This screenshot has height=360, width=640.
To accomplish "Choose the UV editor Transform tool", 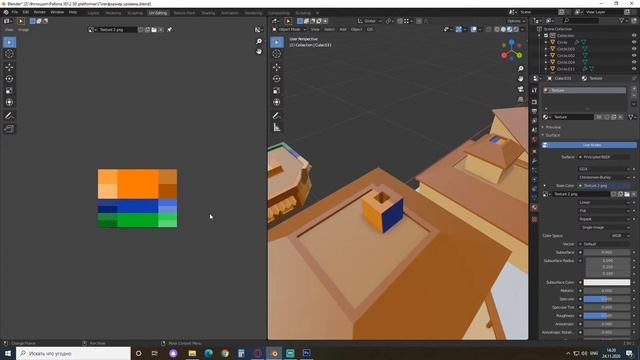I will (x=9, y=102).
